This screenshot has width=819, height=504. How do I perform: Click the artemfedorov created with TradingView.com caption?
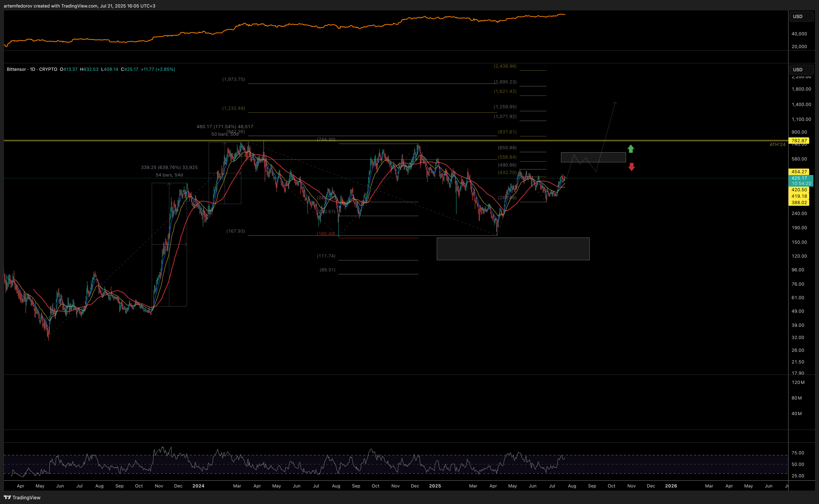[x=79, y=6]
